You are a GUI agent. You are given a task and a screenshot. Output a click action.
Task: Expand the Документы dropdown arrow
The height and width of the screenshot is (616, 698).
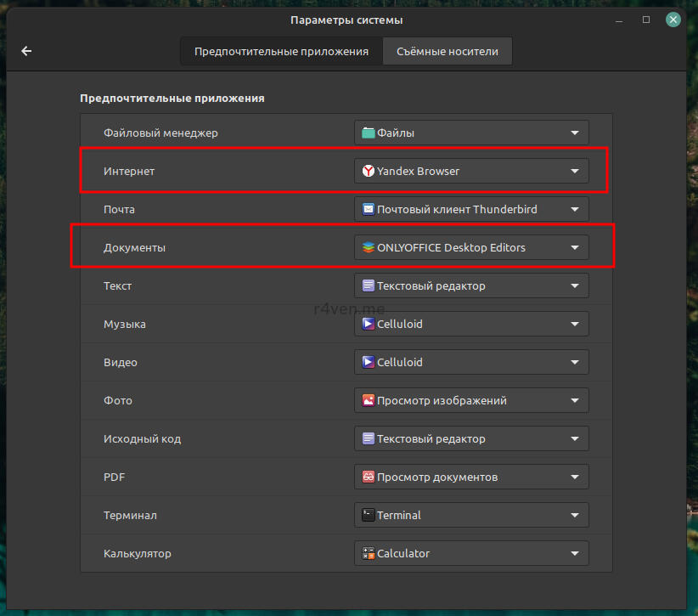pyautogui.click(x=575, y=247)
